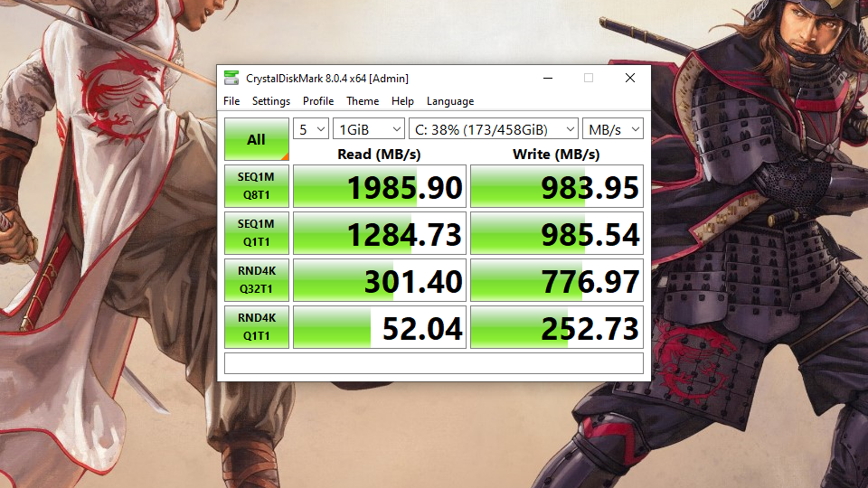Image resolution: width=868 pixels, height=488 pixels.
Task: Open the File menu
Action: (x=231, y=101)
